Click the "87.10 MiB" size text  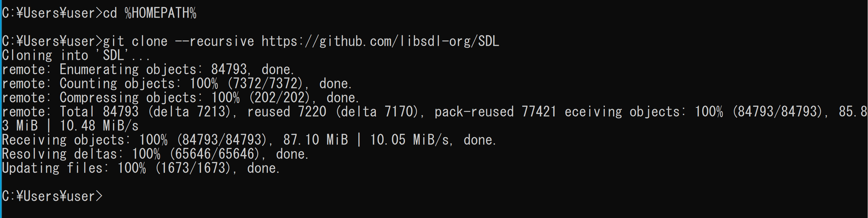click(315, 140)
